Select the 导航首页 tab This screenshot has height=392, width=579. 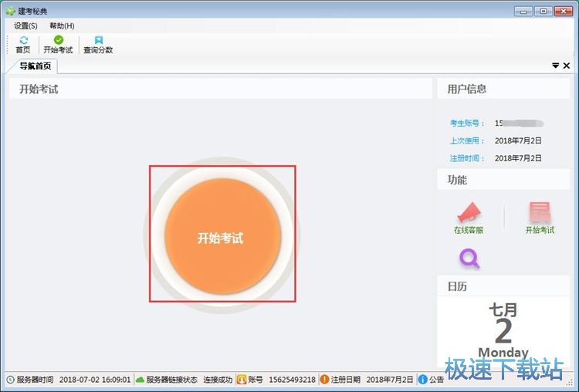click(x=35, y=66)
